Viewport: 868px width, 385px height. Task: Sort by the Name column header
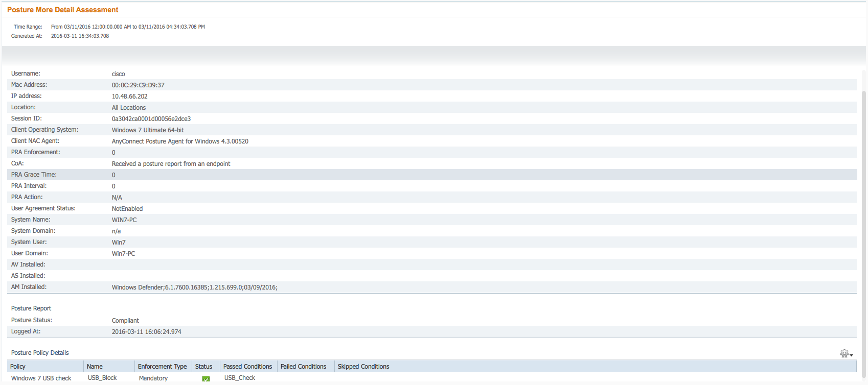(x=109, y=367)
